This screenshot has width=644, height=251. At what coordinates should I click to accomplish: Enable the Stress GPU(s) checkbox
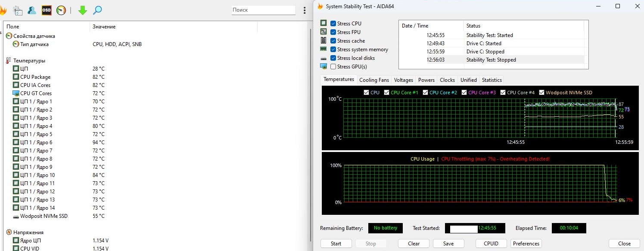coord(333,67)
